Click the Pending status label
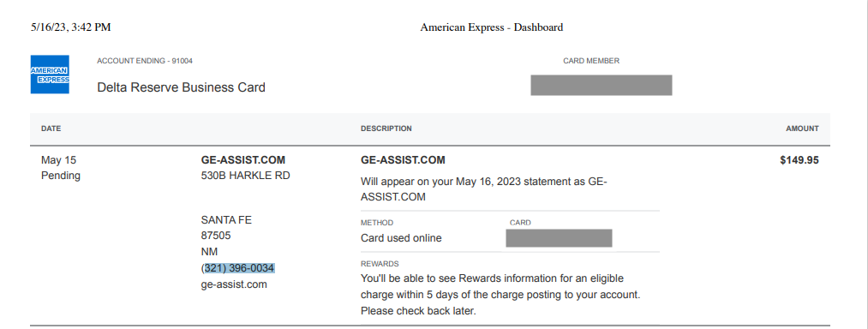 click(61, 176)
